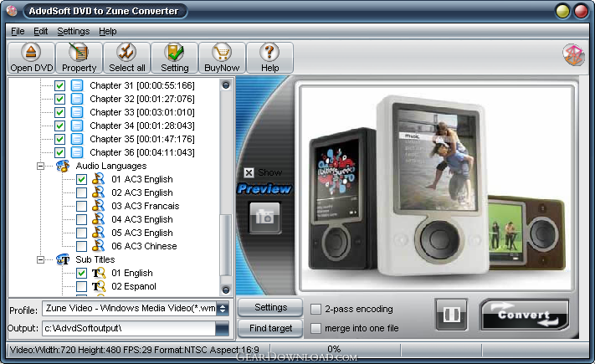The image size is (595, 364).
Task: Select the Chapter 34 [00:01:28:043] row
Action: (142, 126)
